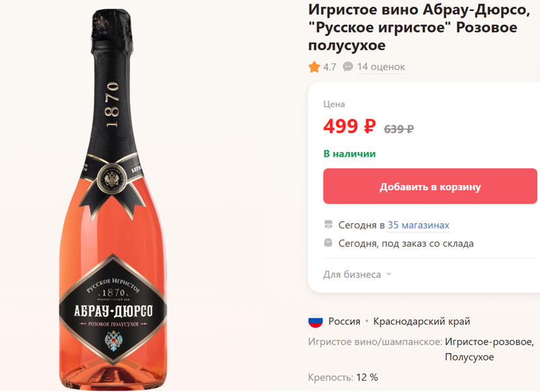Image resolution: width=540 pixels, height=392 pixels.
Task: Click the ruble symbol next to 499
Action: [x=367, y=127]
